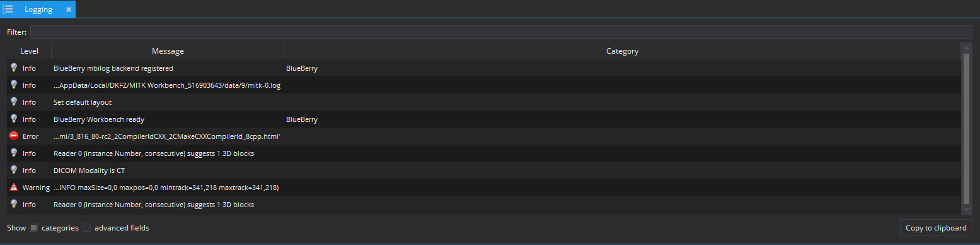Enable the advanced fields checkbox
Screen dimensions: 980x245
click(87, 228)
